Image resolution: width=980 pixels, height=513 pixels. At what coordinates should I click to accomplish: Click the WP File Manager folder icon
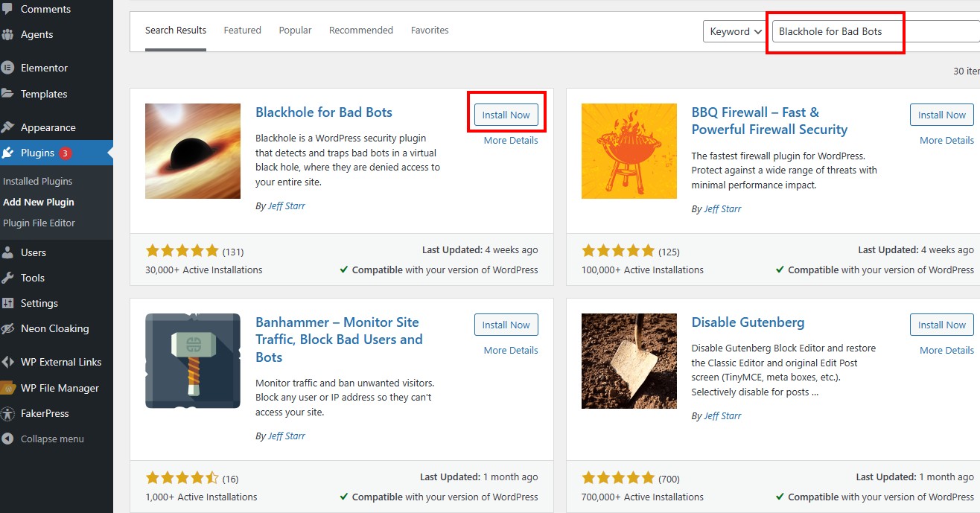(x=7, y=388)
